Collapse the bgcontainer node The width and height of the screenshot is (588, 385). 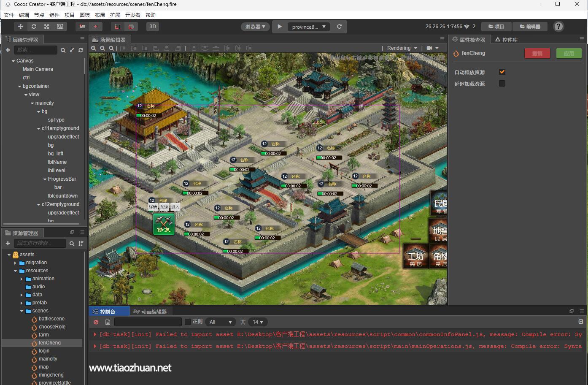[x=19, y=87]
